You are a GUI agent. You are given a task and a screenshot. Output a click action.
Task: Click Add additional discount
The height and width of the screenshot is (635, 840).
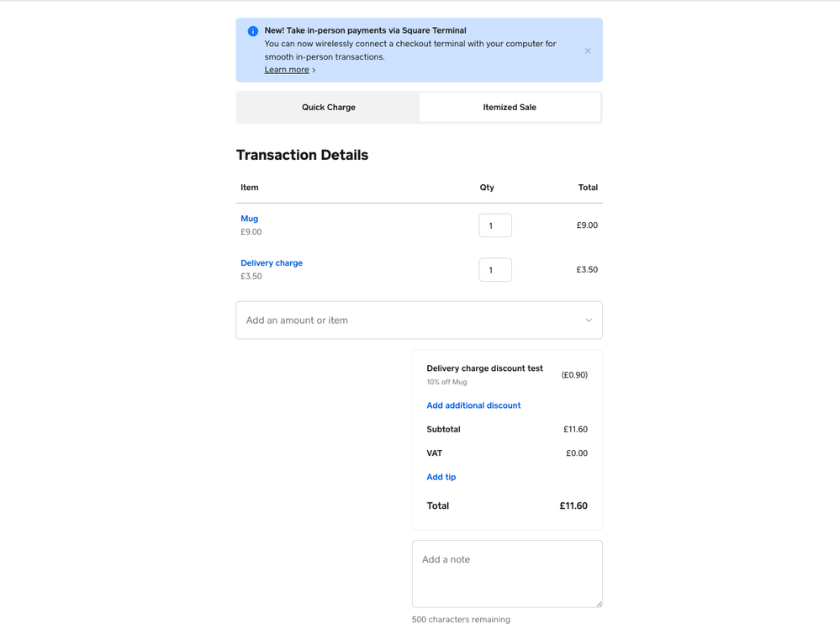[473, 405]
